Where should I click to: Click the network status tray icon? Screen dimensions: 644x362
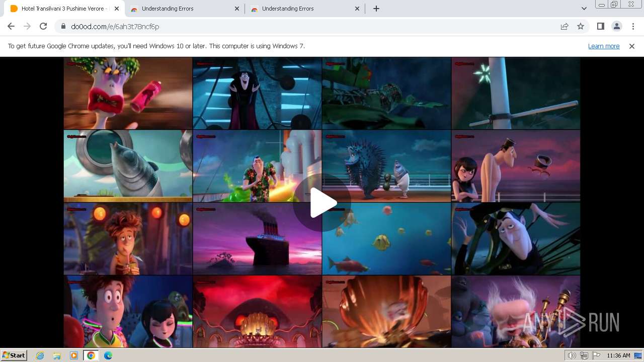[584, 355]
